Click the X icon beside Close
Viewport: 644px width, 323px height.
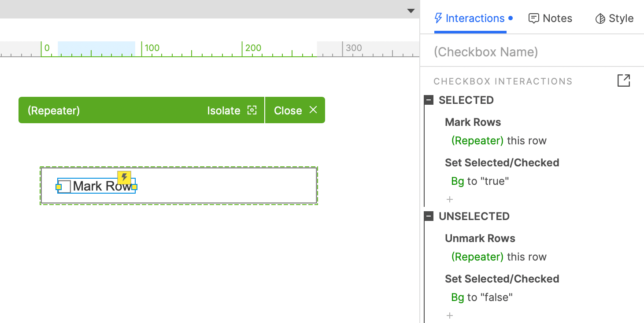[x=313, y=110]
